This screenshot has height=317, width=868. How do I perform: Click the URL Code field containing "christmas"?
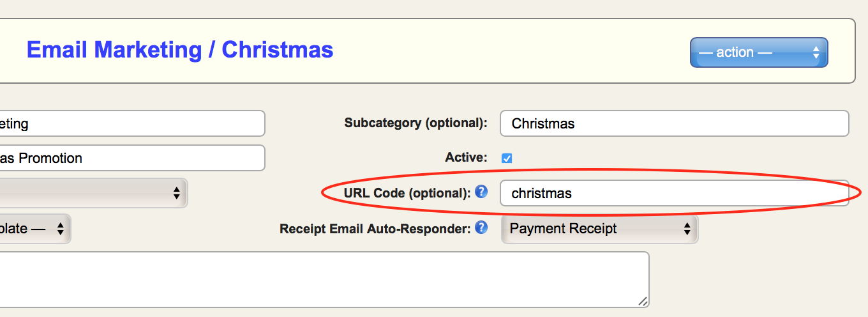point(674,193)
